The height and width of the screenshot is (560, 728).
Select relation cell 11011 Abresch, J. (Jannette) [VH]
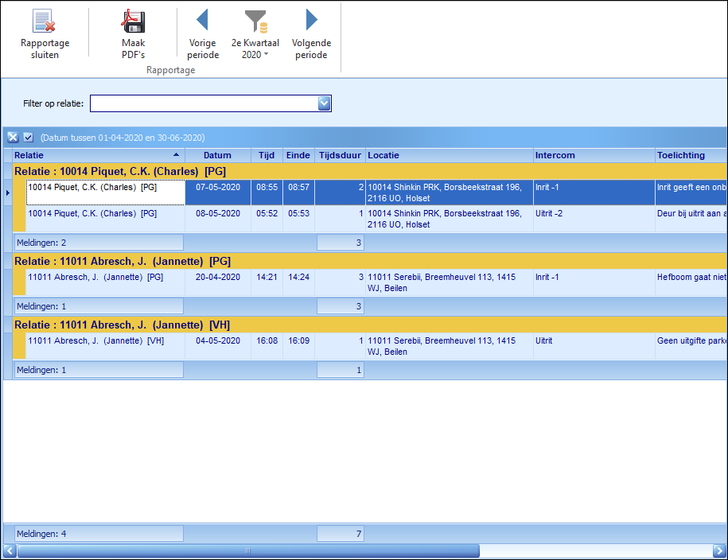point(105,346)
